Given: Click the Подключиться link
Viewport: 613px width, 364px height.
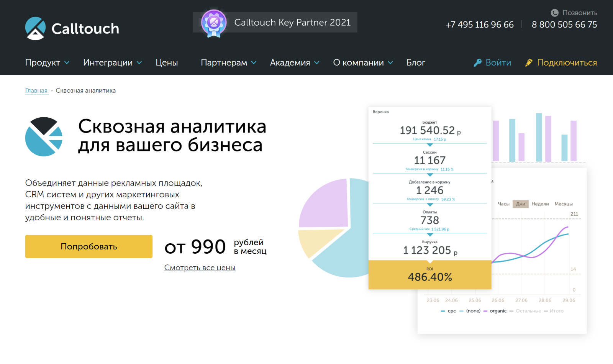Looking at the screenshot, I should coord(567,62).
